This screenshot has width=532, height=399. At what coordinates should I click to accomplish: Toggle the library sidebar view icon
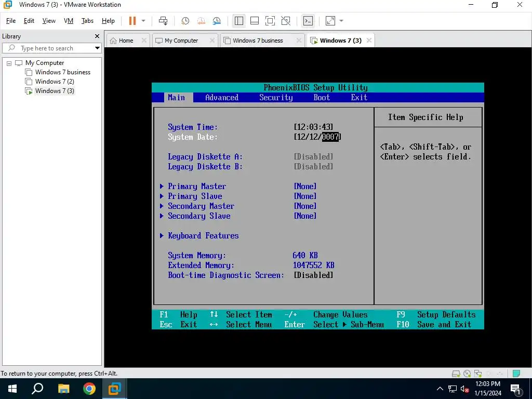239,21
